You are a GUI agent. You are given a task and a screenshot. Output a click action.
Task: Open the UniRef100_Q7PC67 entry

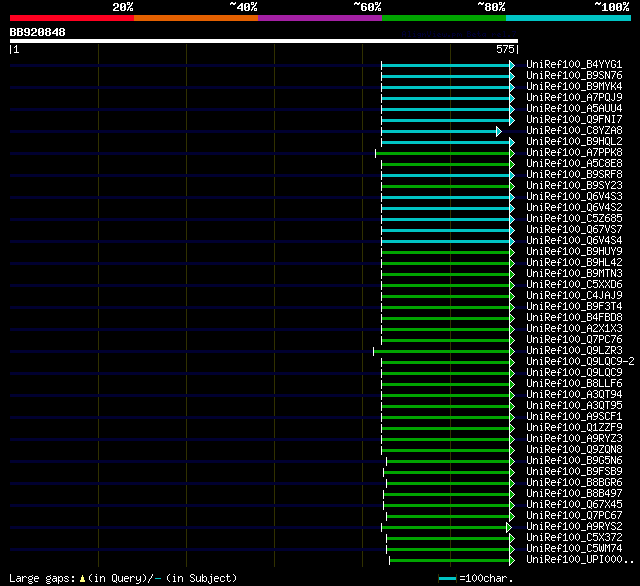574,516
